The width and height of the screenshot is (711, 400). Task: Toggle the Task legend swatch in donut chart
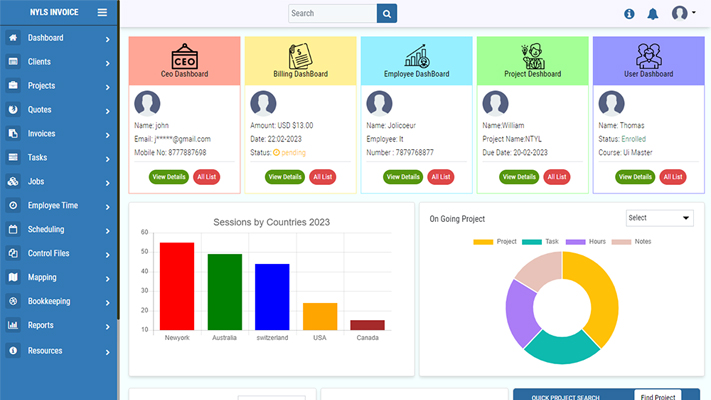click(532, 242)
